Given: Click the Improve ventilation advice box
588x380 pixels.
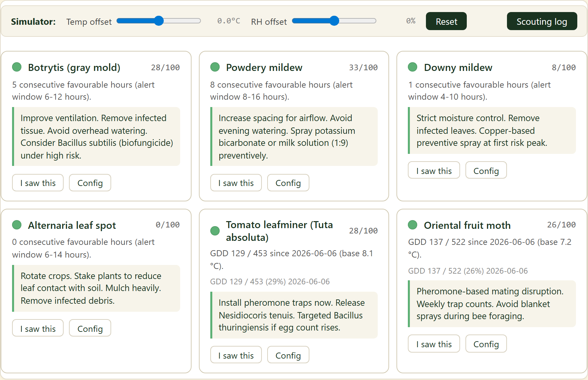Looking at the screenshot, I should pos(96,136).
